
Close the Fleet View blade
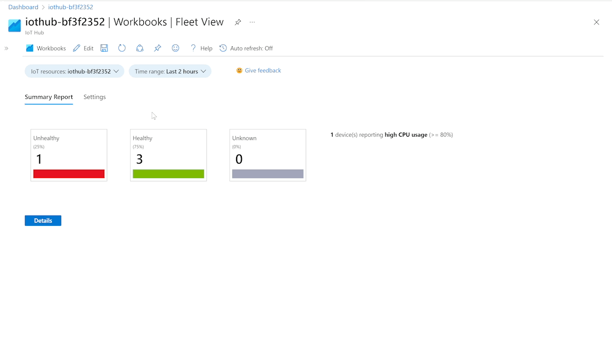(596, 22)
